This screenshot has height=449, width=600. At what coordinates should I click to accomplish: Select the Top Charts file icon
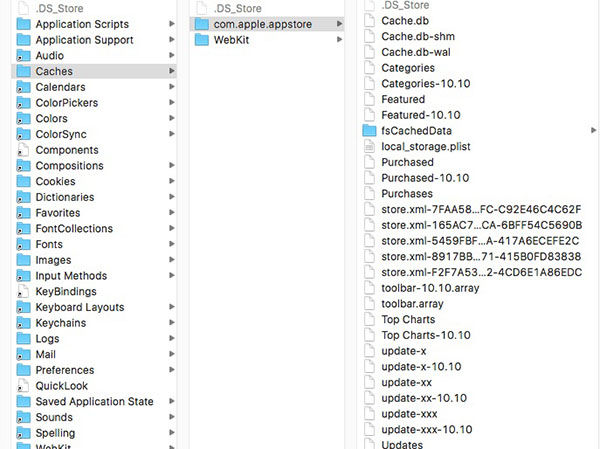(369, 319)
